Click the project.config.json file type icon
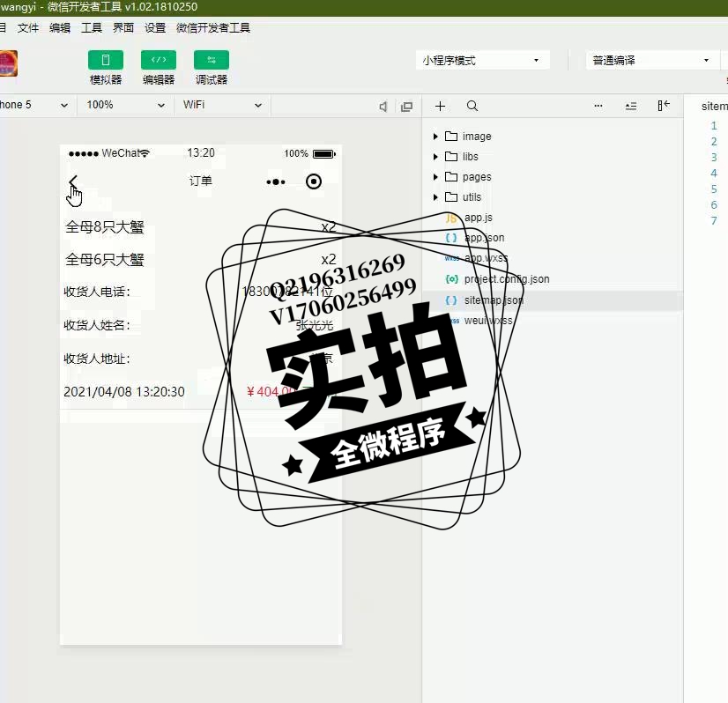The height and width of the screenshot is (703, 728). 451,279
